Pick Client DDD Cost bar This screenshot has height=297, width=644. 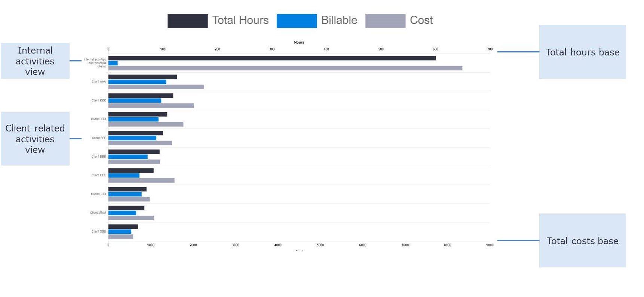click(x=146, y=124)
